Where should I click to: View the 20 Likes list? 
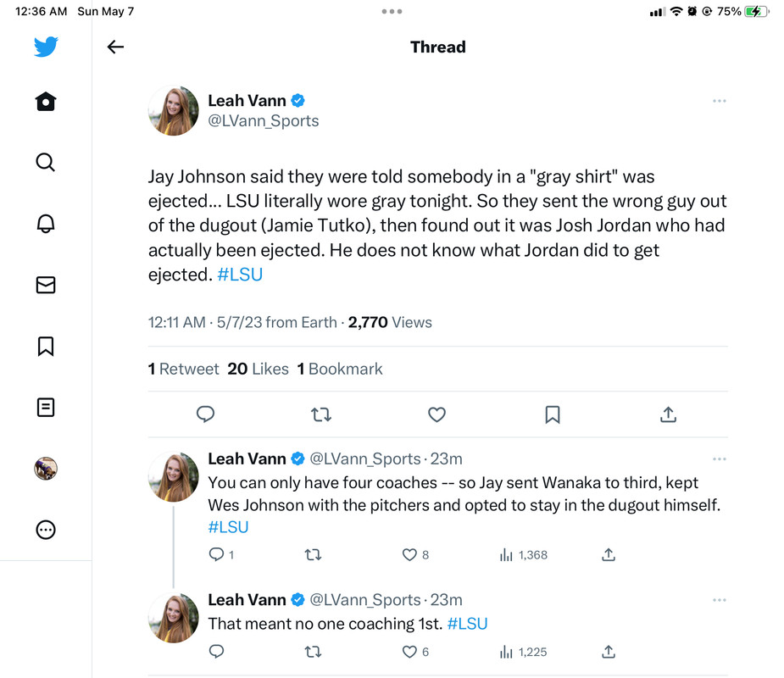(258, 369)
